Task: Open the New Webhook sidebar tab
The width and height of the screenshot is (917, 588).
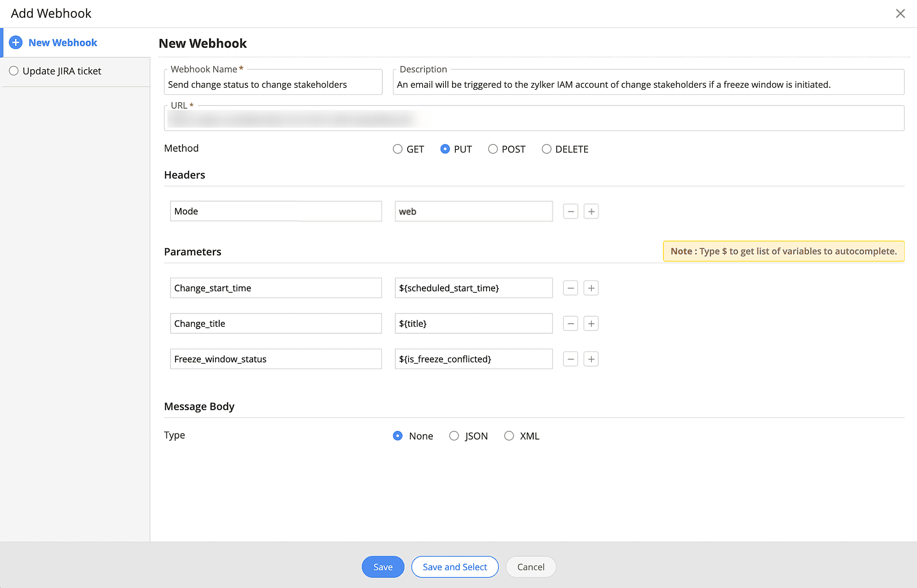Action: pos(63,43)
